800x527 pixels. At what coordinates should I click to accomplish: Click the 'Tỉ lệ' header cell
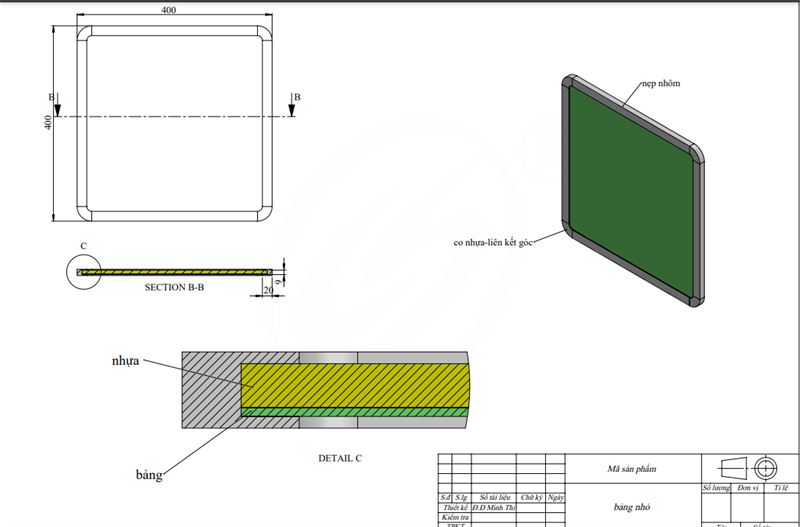coord(781,488)
